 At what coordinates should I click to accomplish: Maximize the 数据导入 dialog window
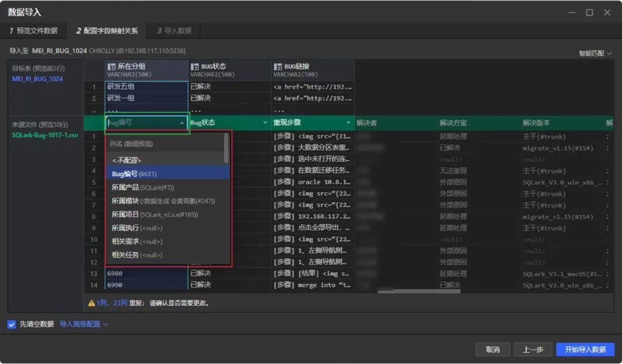tap(590, 12)
